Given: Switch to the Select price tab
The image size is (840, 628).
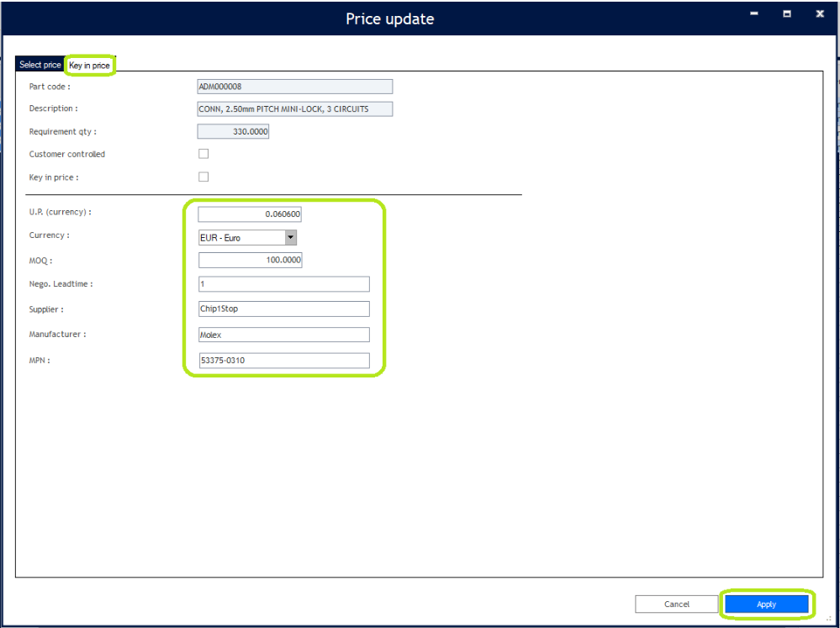Looking at the screenshot, I should coord(40,64).
